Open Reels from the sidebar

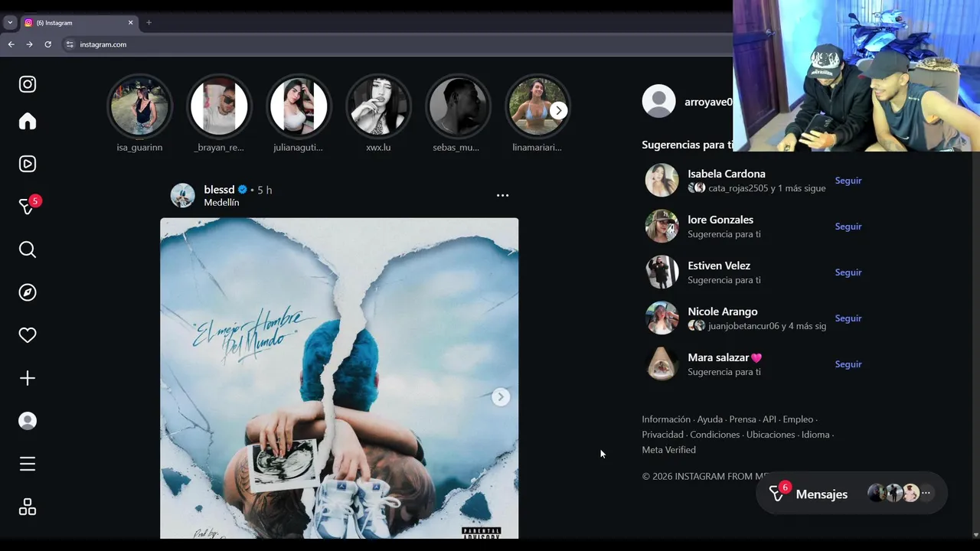(28, 164)
